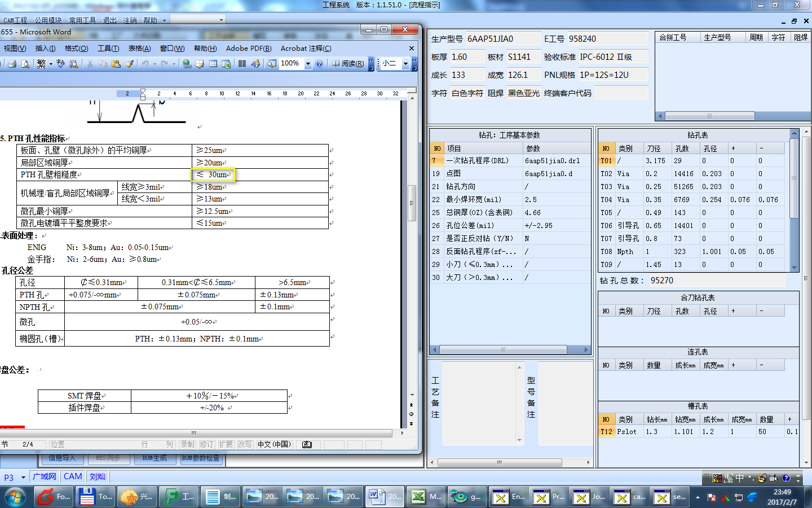Click the Tables and Borders icon
Screen dimensions: 812x508
point(200,64)
